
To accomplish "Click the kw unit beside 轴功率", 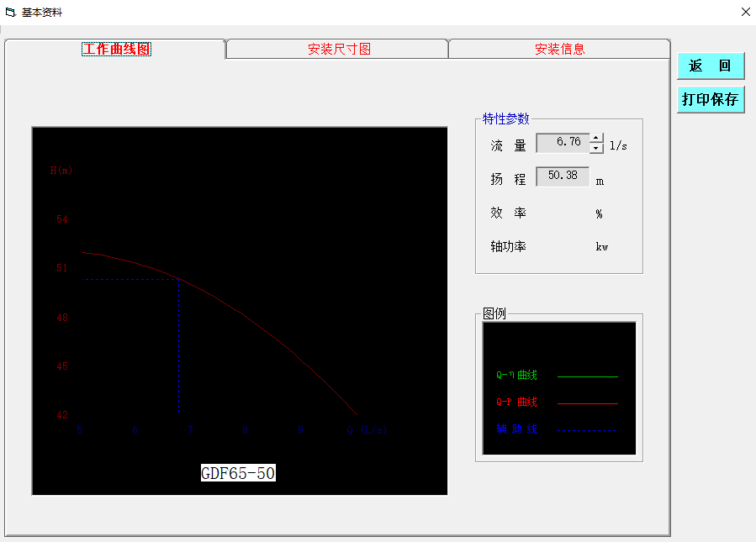I will coord(602,247).
